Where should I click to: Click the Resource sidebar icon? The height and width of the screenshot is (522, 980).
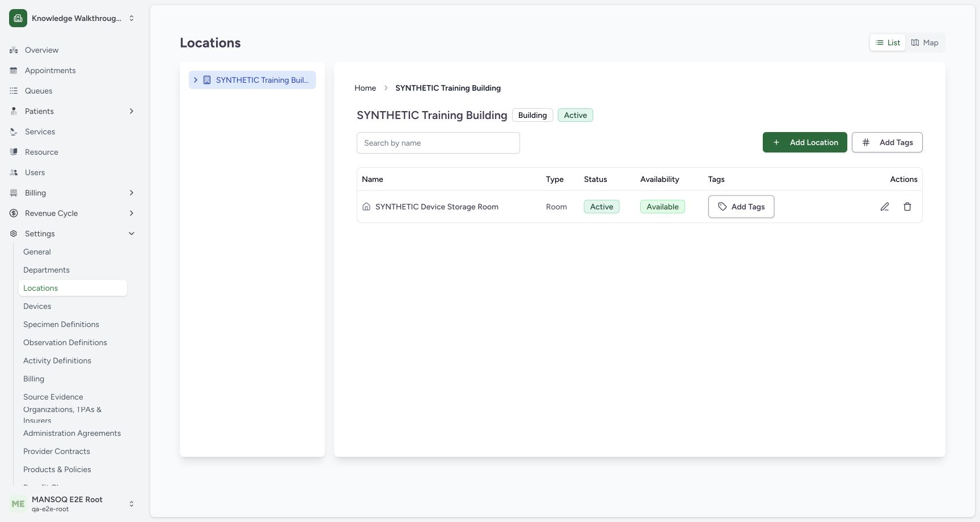point(14,152)
